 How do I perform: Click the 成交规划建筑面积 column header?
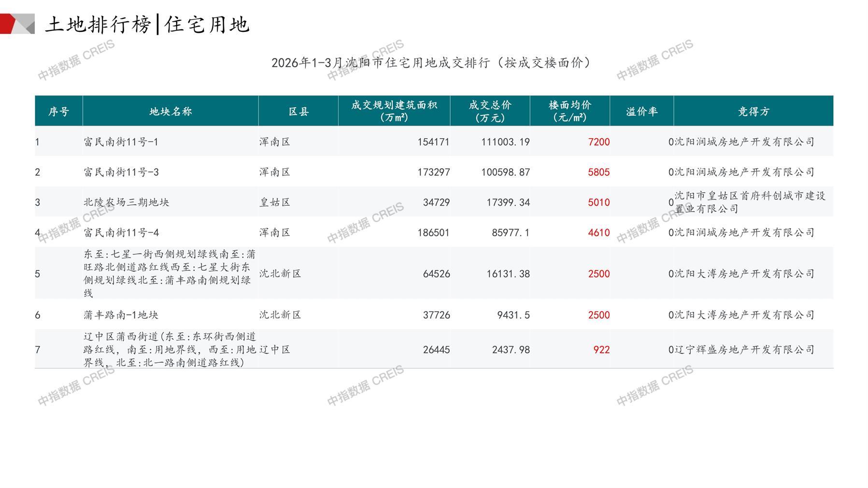[394, 111]
